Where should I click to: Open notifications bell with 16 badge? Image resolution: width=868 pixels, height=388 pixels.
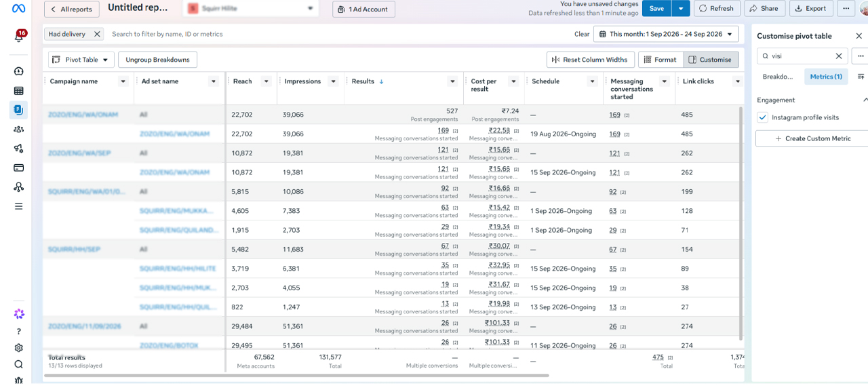19,37
